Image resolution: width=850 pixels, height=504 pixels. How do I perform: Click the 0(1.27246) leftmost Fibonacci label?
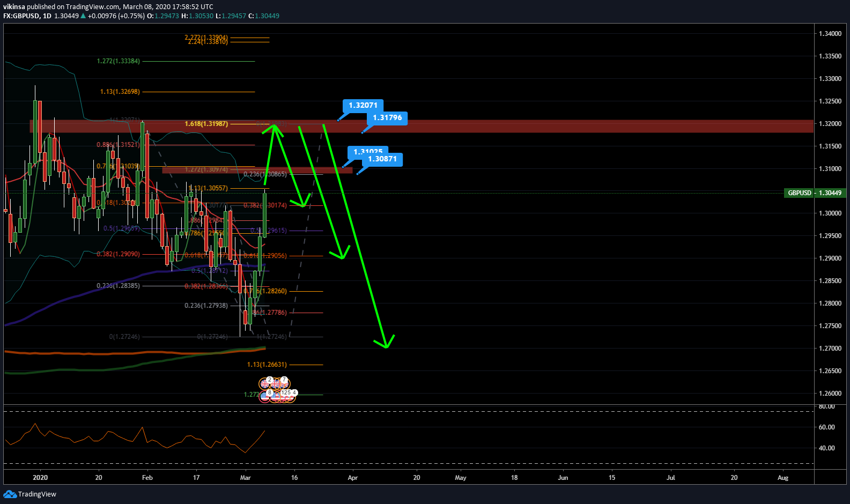coord(124,337)
